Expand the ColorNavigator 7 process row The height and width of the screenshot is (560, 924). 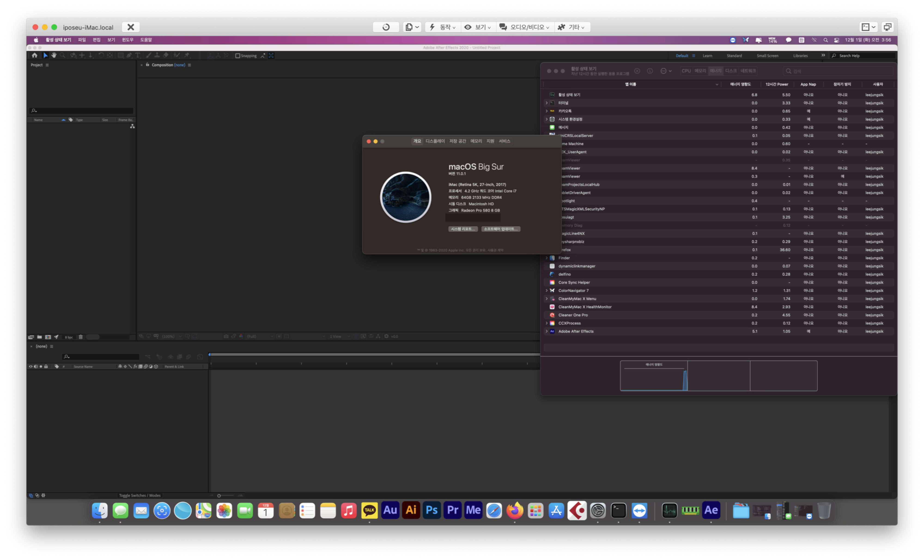click(546, 290)
